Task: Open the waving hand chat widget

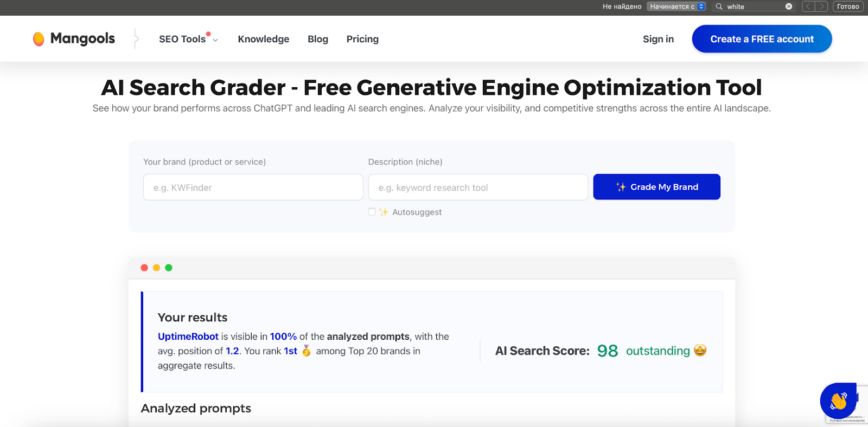Action: point(838,401)
